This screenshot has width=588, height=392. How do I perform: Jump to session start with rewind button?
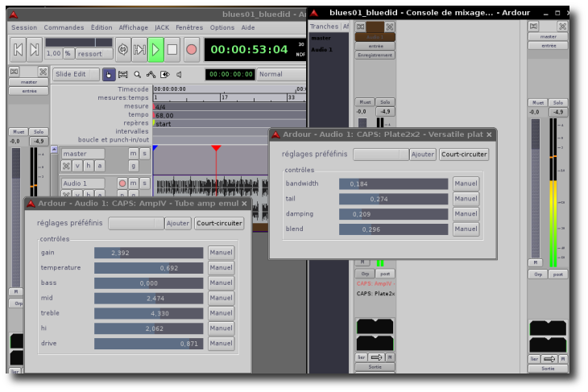click(18, 50)
